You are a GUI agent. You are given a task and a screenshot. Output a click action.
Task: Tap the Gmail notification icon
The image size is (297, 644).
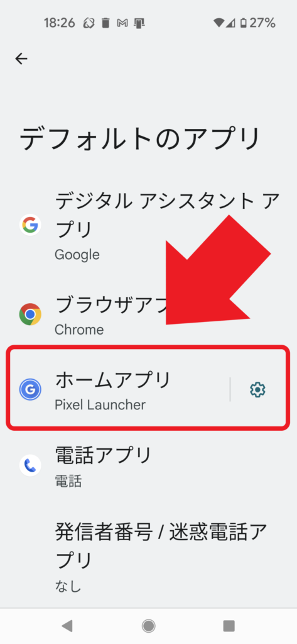coord(122,23)
